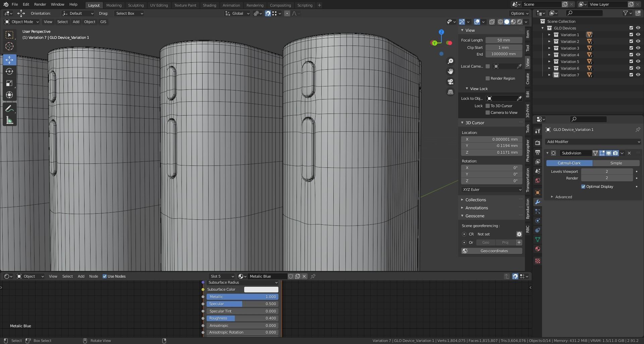Screen dimensions: 644x344
Task: Hide Variation 1 collection in viewport
Action: [638, 35]
